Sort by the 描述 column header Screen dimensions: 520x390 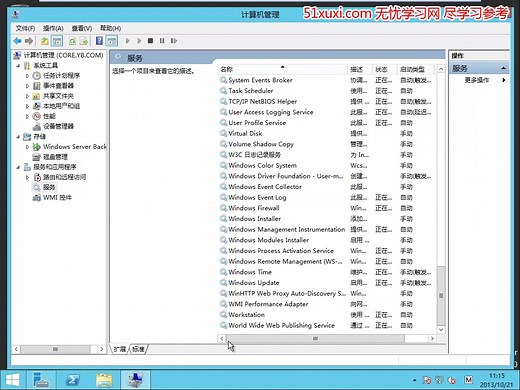(360, 69)
